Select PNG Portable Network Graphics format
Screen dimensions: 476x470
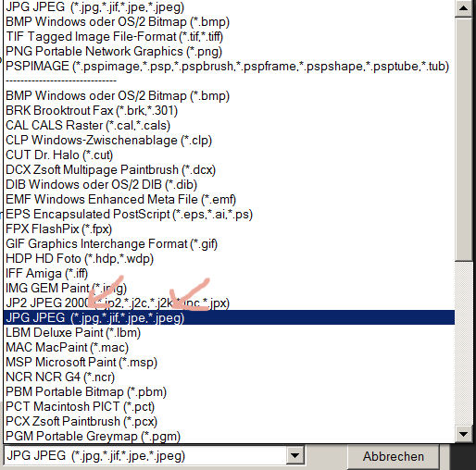pos(229,52)
